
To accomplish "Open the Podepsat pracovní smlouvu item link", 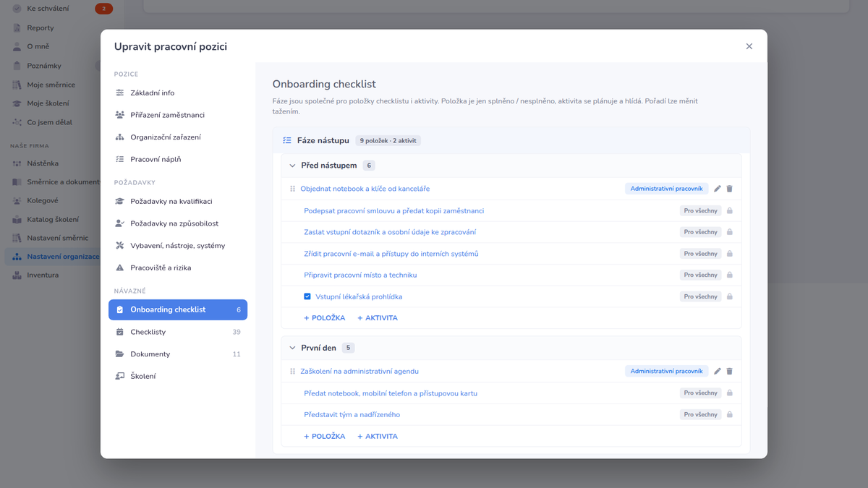I will point(394,211).
